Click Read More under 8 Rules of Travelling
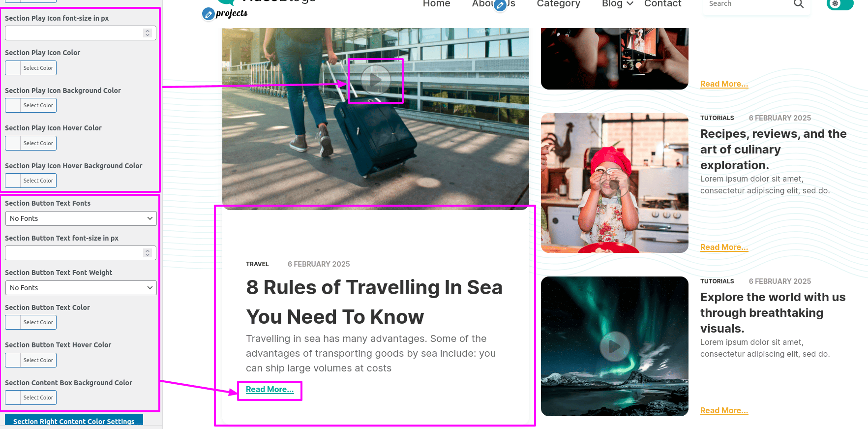This screenshot has width=868, height=429. click(270, 390)
